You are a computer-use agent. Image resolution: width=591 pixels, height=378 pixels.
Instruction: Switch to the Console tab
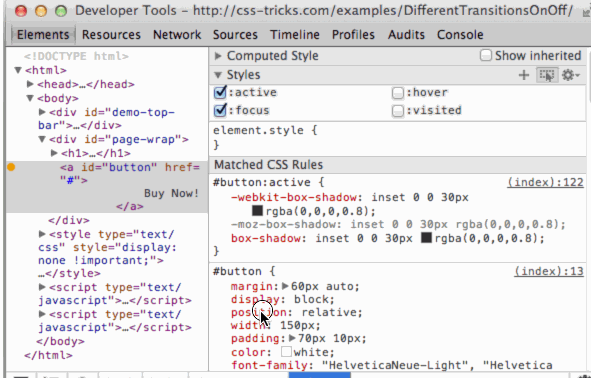460,35
